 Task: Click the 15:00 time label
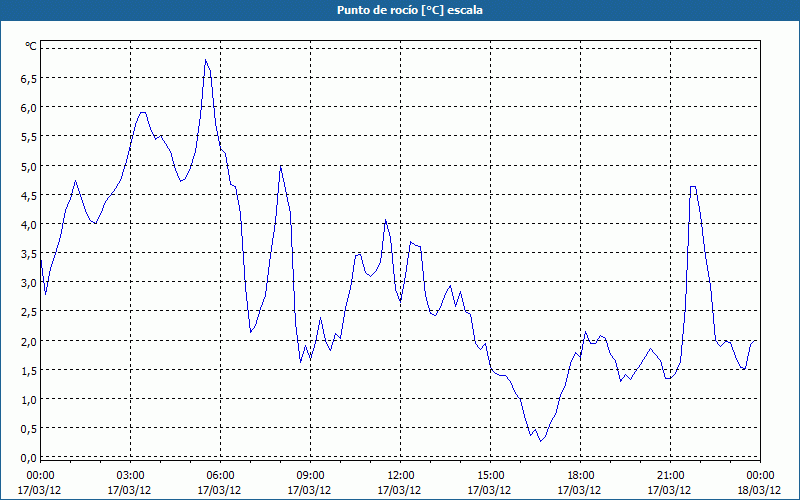point(490,476)
